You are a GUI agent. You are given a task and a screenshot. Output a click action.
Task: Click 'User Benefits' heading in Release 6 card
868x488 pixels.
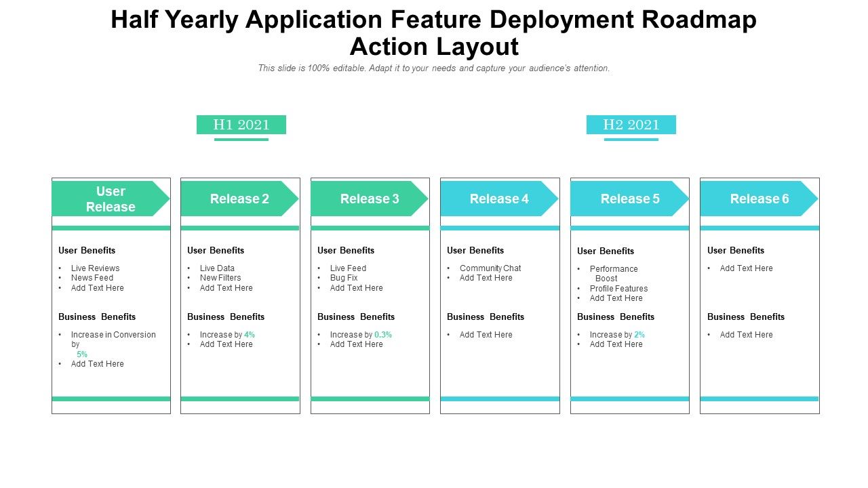[x=736, y=250]
